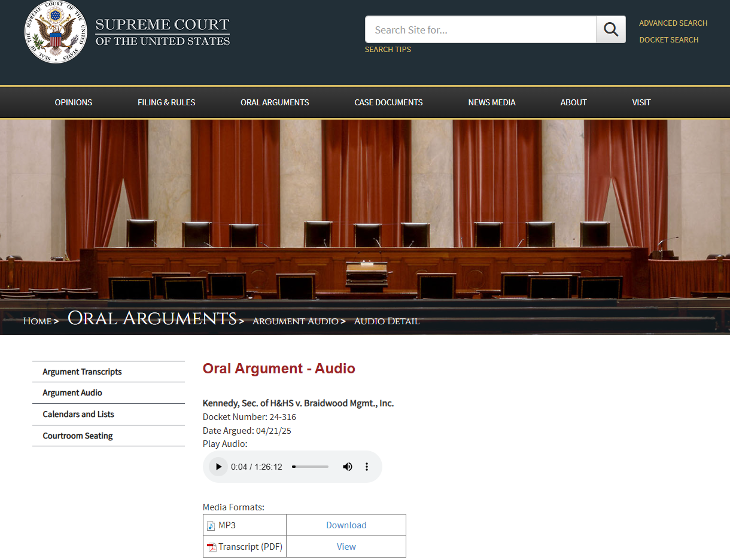Click the magnifying glass search button
730x560 pixels.
pyautogui.click(x=611, y=29)
